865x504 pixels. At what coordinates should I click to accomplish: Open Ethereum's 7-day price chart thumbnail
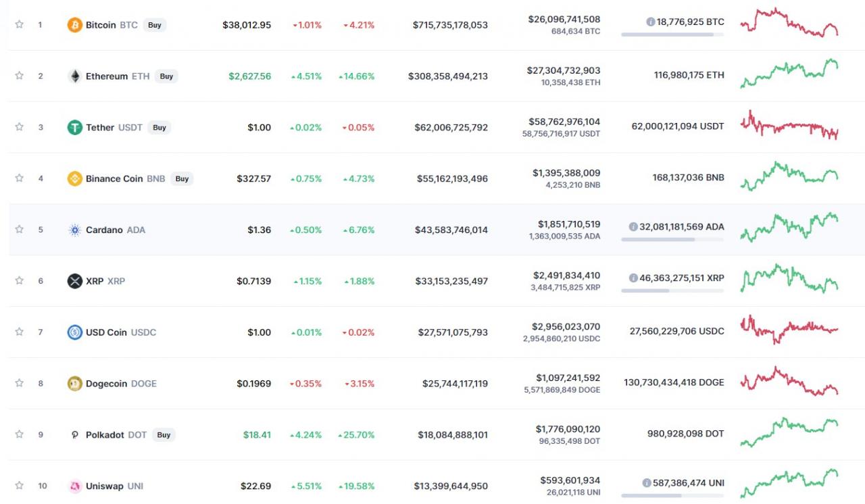789,74
